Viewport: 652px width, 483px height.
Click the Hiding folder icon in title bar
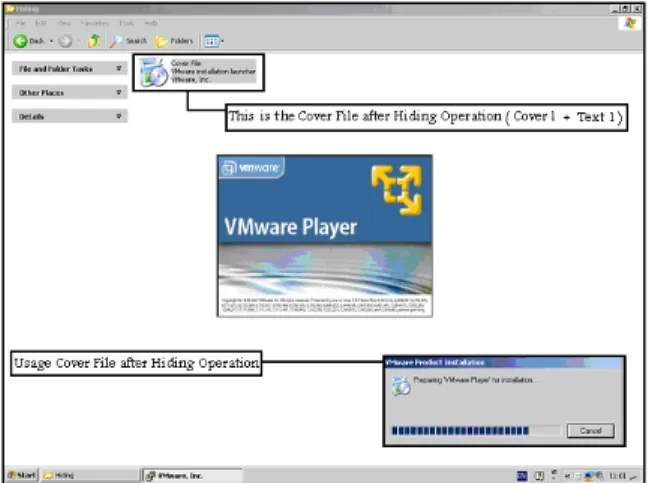(x=10, y=8)
